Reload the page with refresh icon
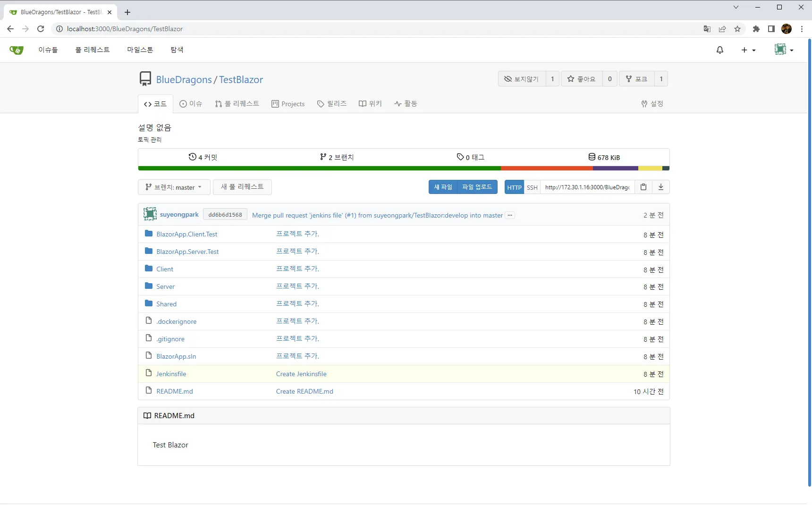 [x=41, y=29]
